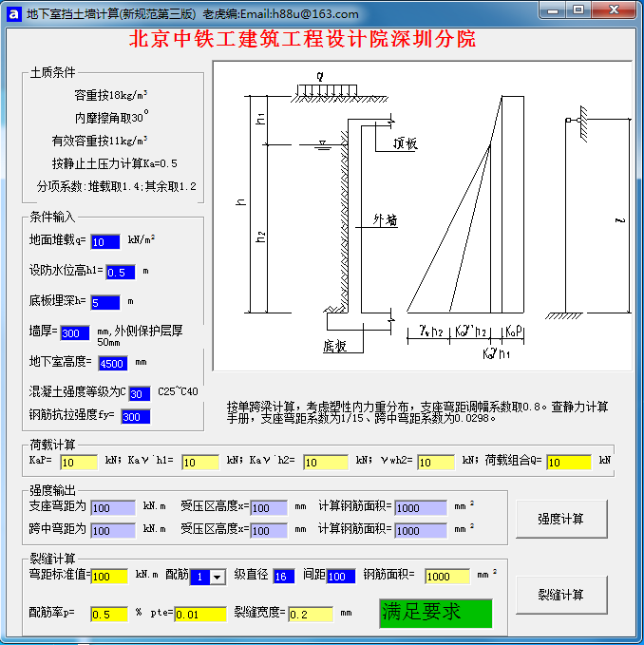
Task: Close the window
Action: 614,9
